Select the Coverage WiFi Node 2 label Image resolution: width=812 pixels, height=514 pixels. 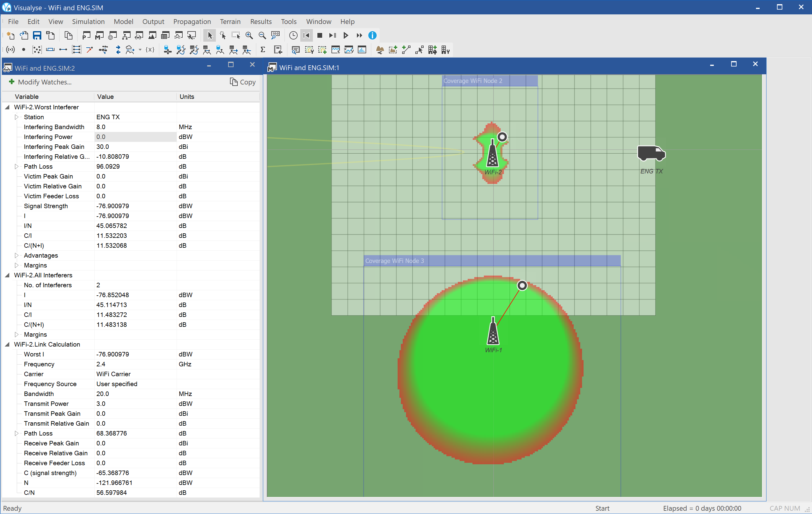click(473, 81)
